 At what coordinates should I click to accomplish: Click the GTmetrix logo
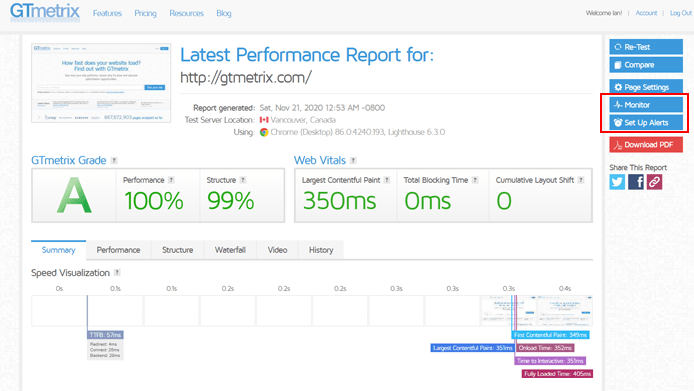45,11
